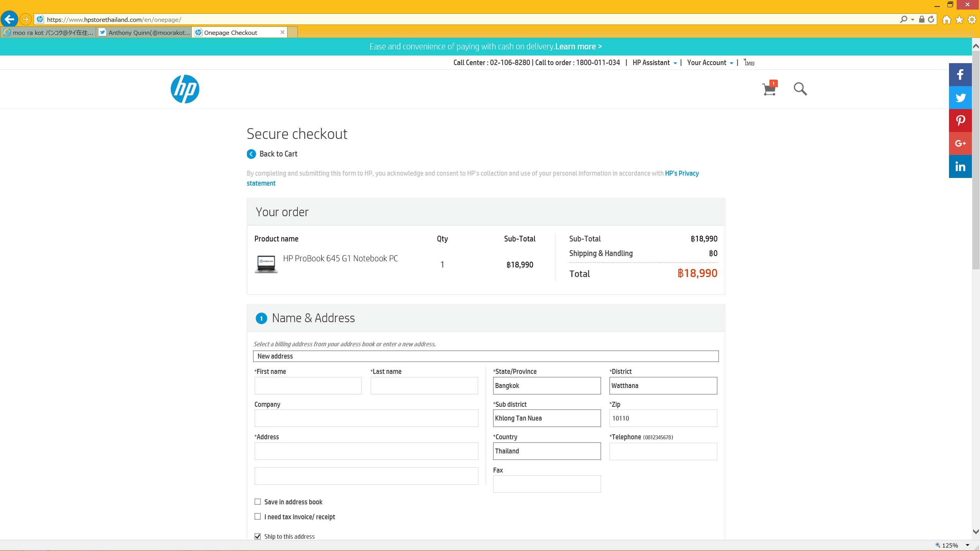Click the Back to Cart link
The width and height of the screenshot is (980, 551).
tap(278, 154)
